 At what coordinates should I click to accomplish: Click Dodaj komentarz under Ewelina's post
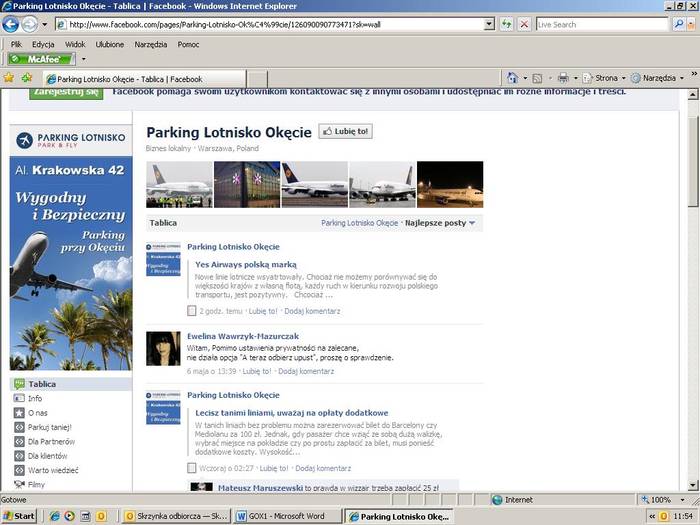pyautogui.click(x=305, y=371)
